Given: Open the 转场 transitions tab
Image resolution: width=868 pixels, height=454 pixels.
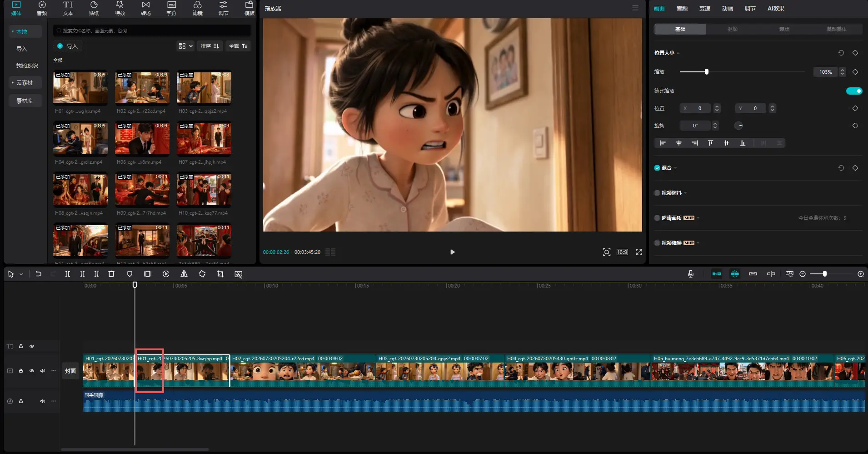Looking at the screenshot, I should click(146, 8).
